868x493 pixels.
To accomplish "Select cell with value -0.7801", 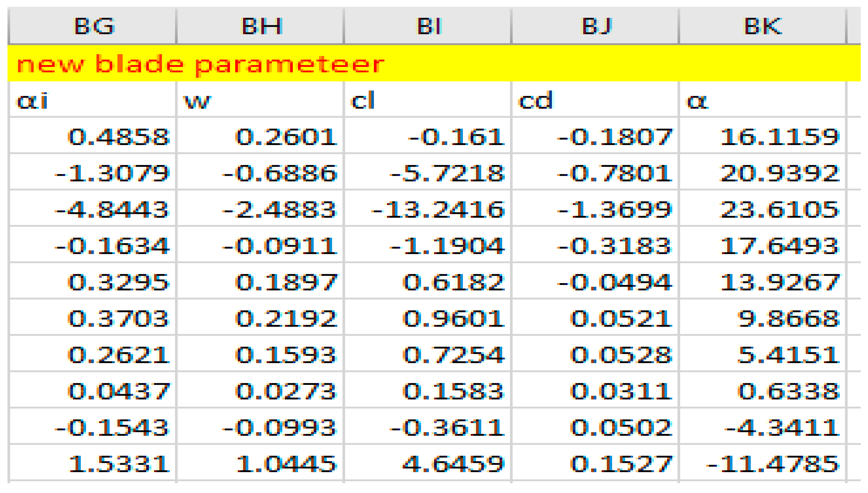I will (x=595, y=173).
